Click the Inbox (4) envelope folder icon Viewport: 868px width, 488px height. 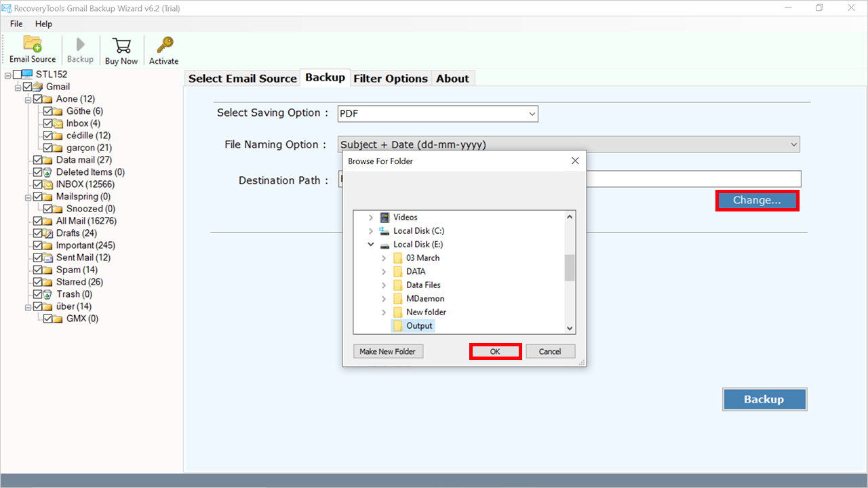point(58,123)
